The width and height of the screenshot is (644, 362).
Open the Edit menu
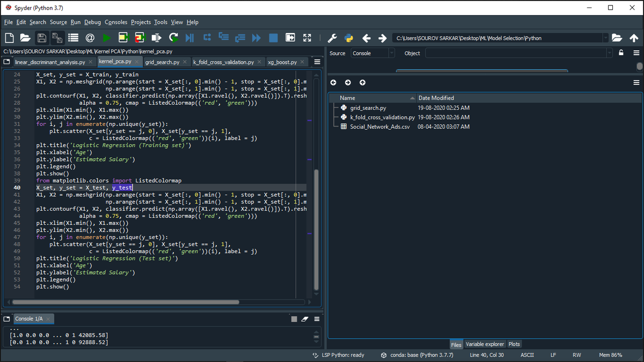click(x=21, y=22)
